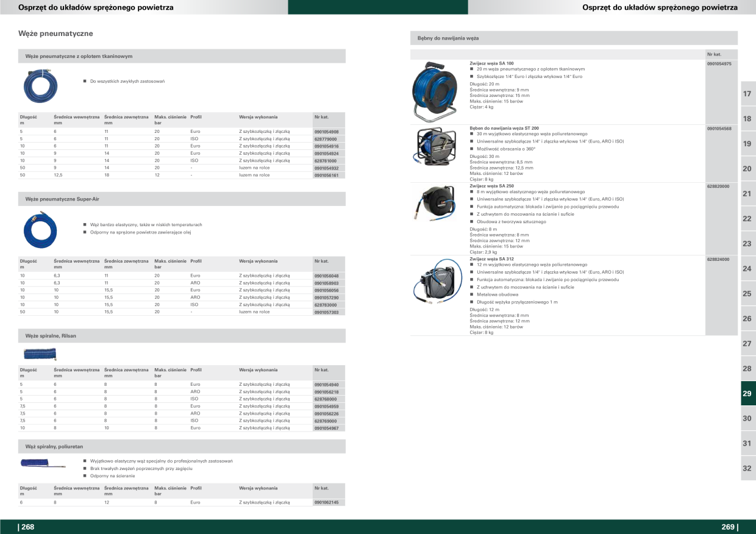Click the Rilsan spiral hose image
Image resolution: width=756 pixels, height=534 pixels.
click(40, 354)
